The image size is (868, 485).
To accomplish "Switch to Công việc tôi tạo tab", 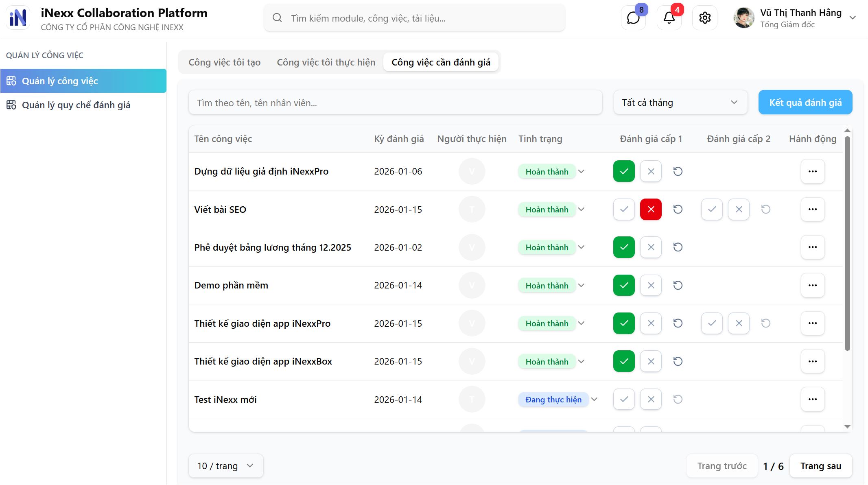I will point(224,62).
